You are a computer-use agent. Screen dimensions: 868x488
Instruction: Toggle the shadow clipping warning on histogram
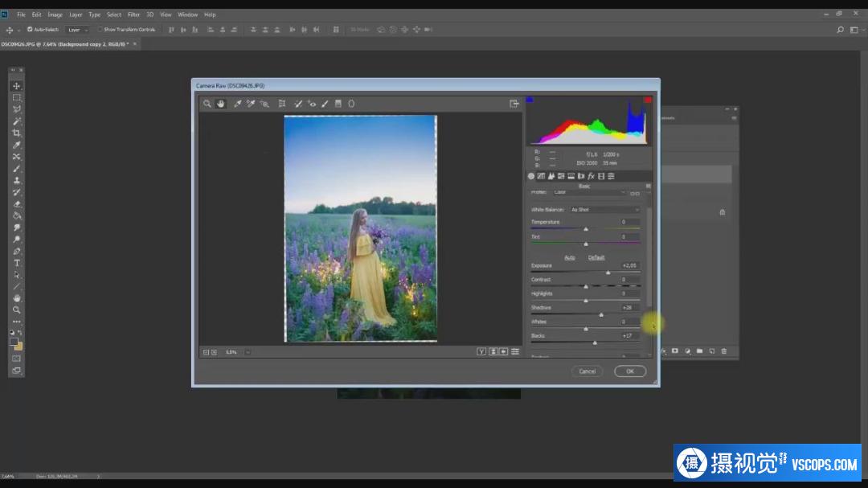530,100
